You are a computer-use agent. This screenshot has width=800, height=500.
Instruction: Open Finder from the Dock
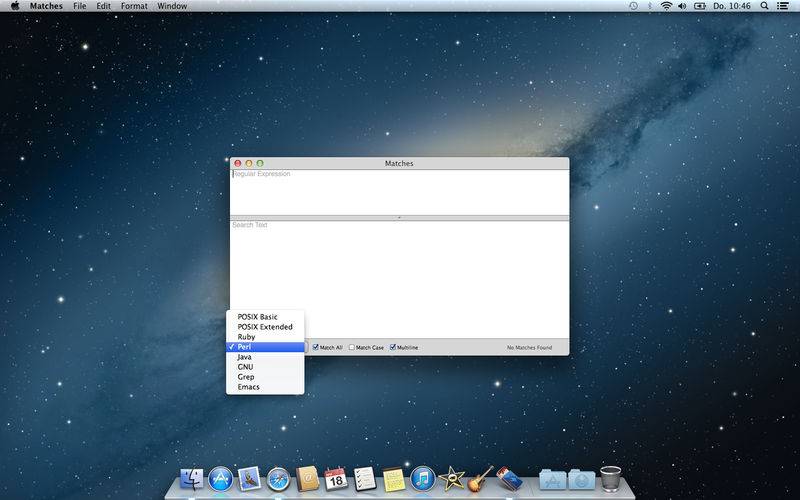(192, 480)
